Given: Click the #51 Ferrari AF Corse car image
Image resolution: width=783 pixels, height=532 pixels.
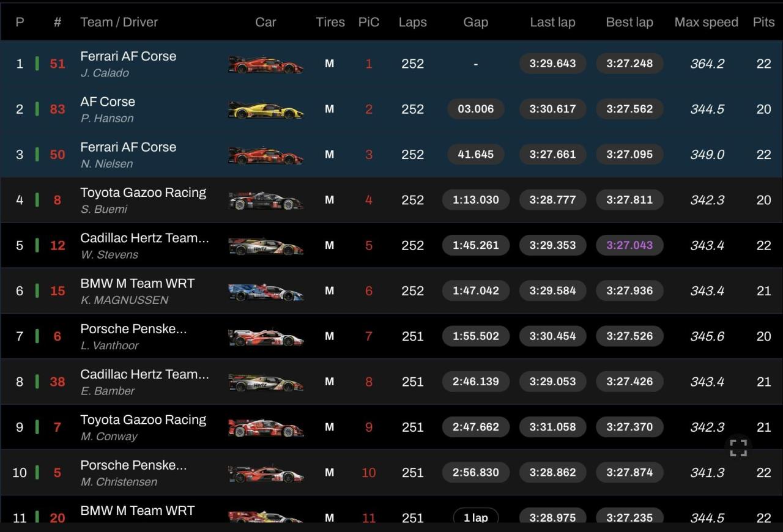Looking at the screenshot, I should [x=265, y=64].
